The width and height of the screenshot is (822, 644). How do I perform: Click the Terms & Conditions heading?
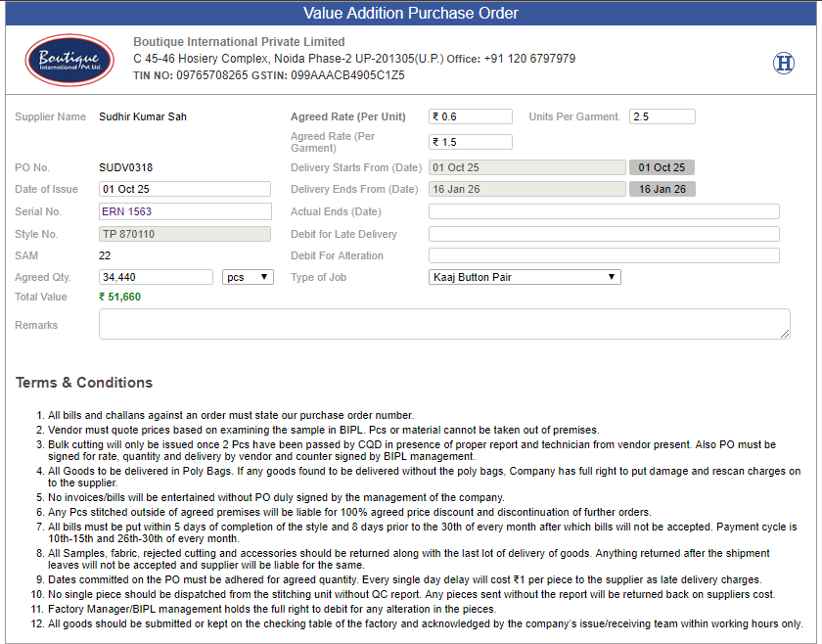point(84,383)
